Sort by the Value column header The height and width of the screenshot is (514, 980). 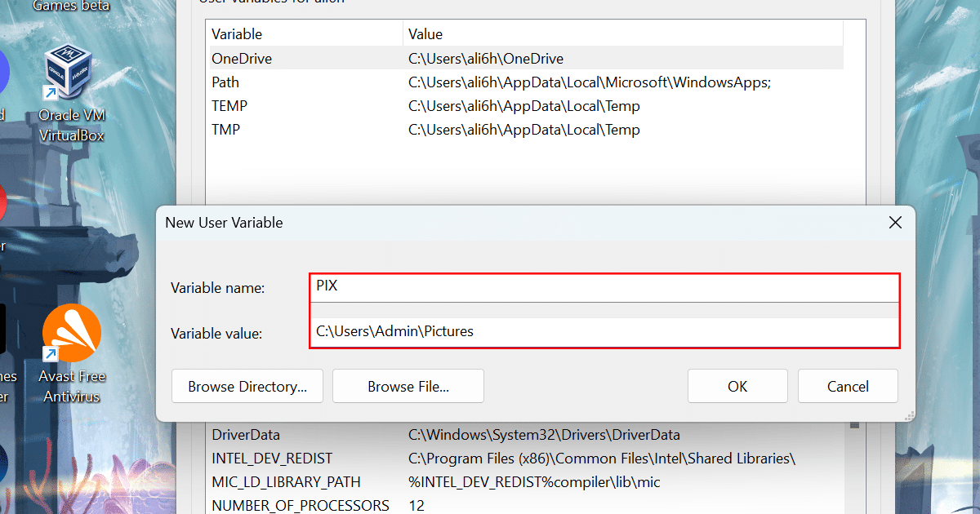point(425,34)
